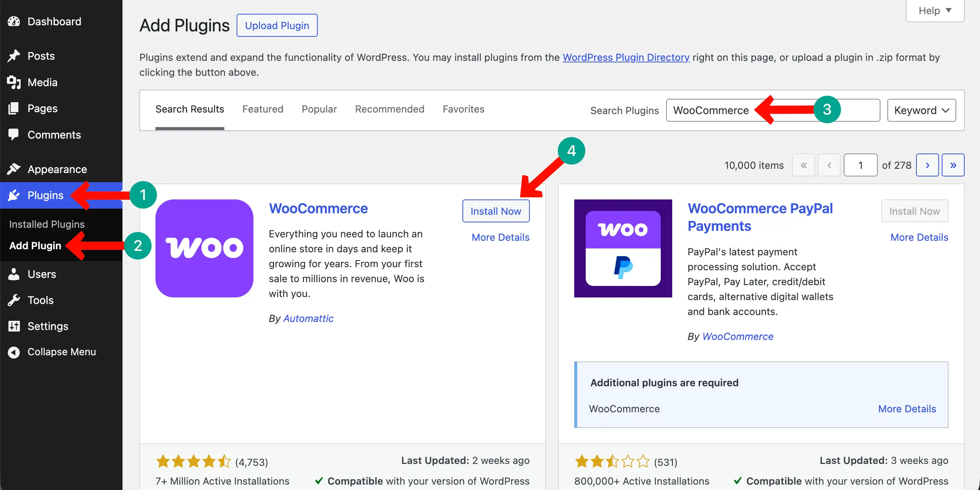Click the Settings sliders icon

[14, 326]
